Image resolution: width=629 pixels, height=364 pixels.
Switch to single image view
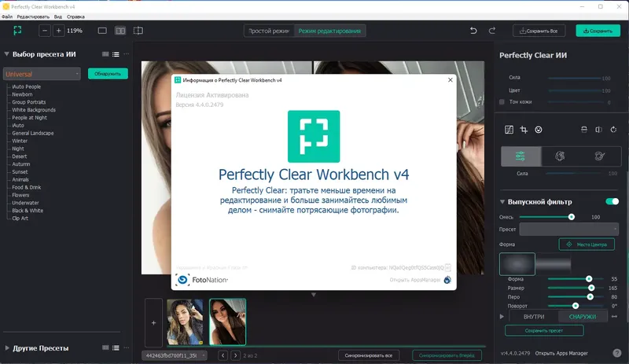(102, 31)
